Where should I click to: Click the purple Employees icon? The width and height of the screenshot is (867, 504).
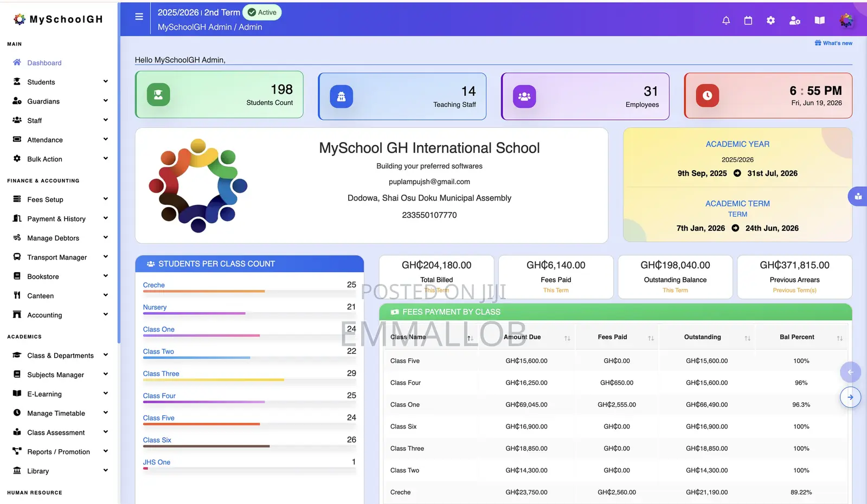click(524, 96)
